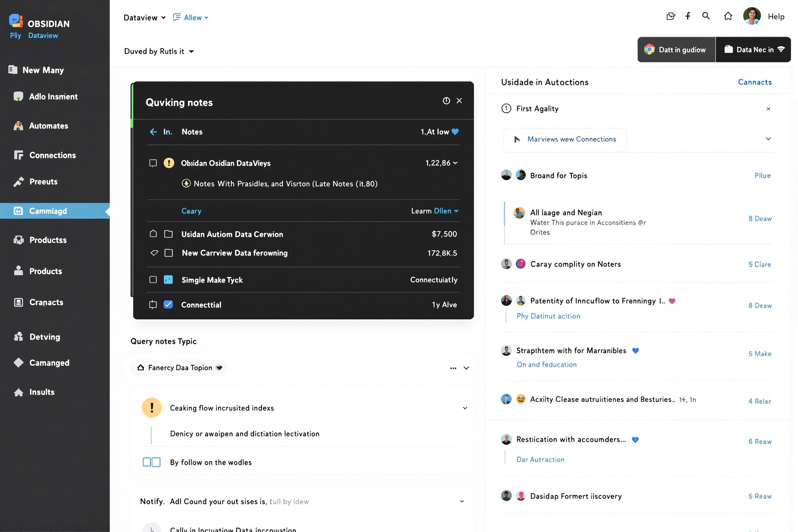Click the back arrow beside In. Notes

pyautogui.click(x=153, y=132)
